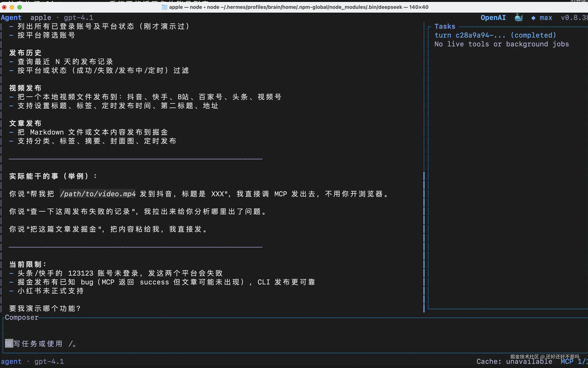
Task: Click the line '头条/快手的 123123 账号未登录'
Action: [116, 273]
